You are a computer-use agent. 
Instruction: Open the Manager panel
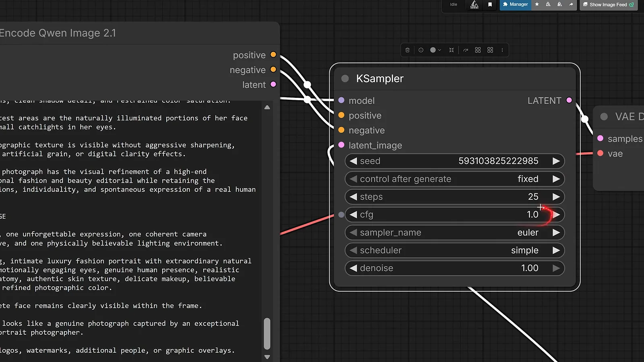click(515, 4)
